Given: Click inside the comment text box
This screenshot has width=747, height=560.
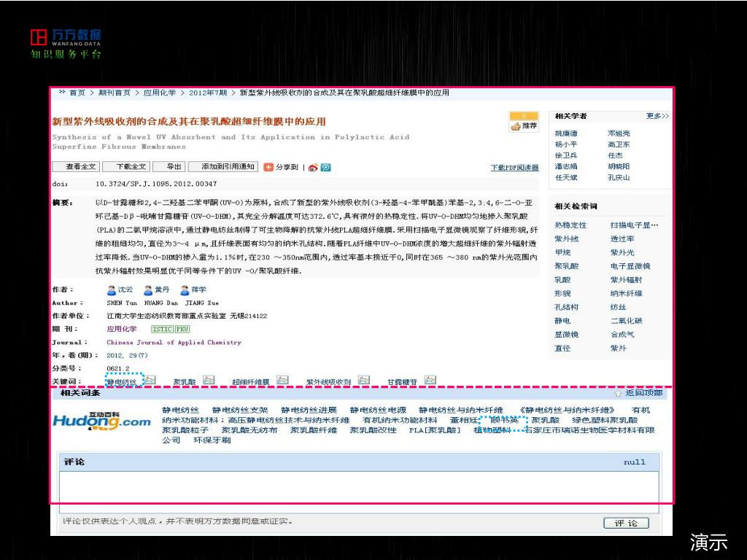Looking at the screenshot, I should click(359, 492).
